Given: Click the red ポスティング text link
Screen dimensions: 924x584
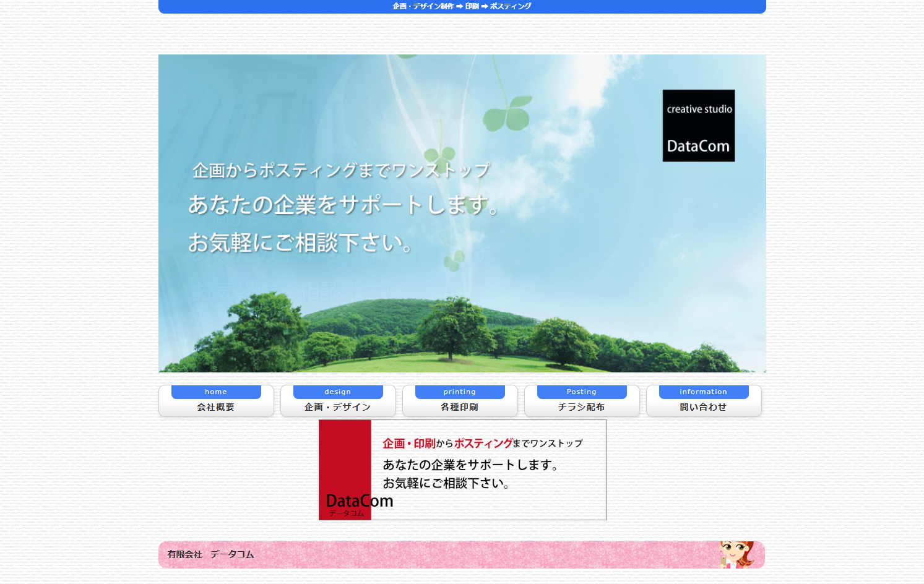Looking at the screenshot, I should [x=482, y=443].
